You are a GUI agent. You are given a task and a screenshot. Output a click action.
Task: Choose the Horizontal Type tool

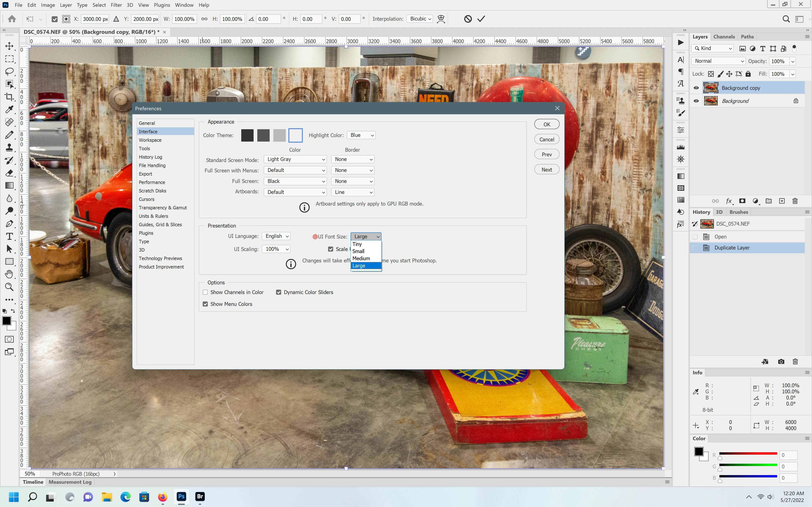pyautogui.click(x=9, y=236)
